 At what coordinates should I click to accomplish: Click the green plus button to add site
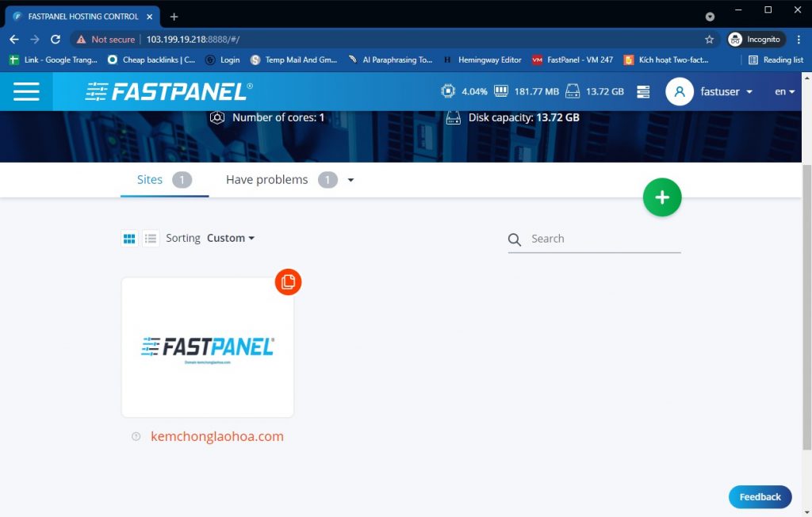point(662,197)
